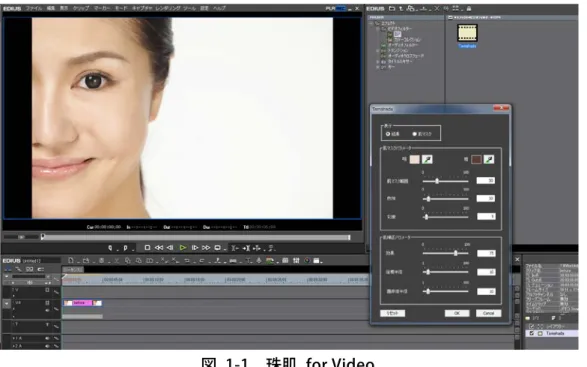The width and height of the screenshot is (587, 367).
Task: Click the Set In point icon
Action: click(110, 248)
